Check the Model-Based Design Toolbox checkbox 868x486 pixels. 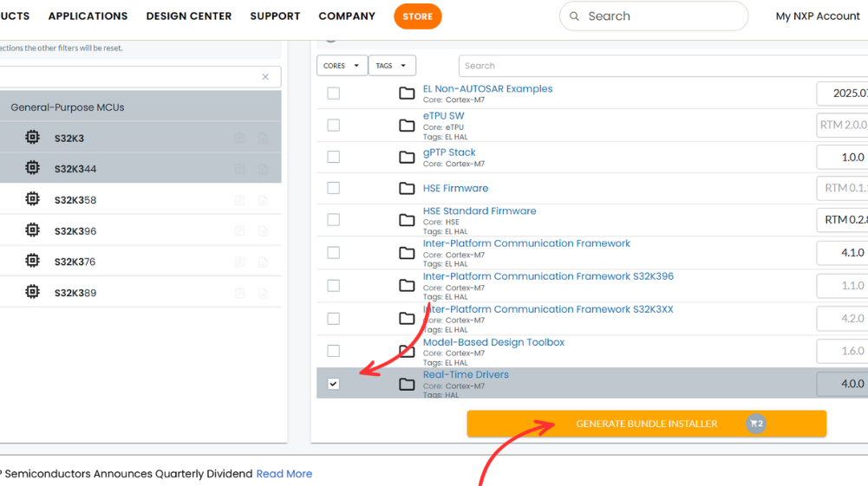tap(333, 351)
